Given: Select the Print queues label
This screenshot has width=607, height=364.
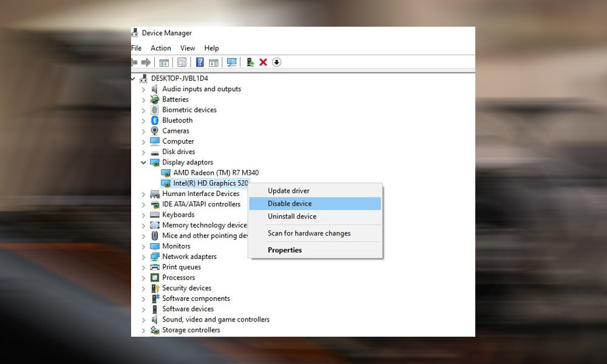Looking at the screenshot, I should pyautogui.click(x=181, y=267).
